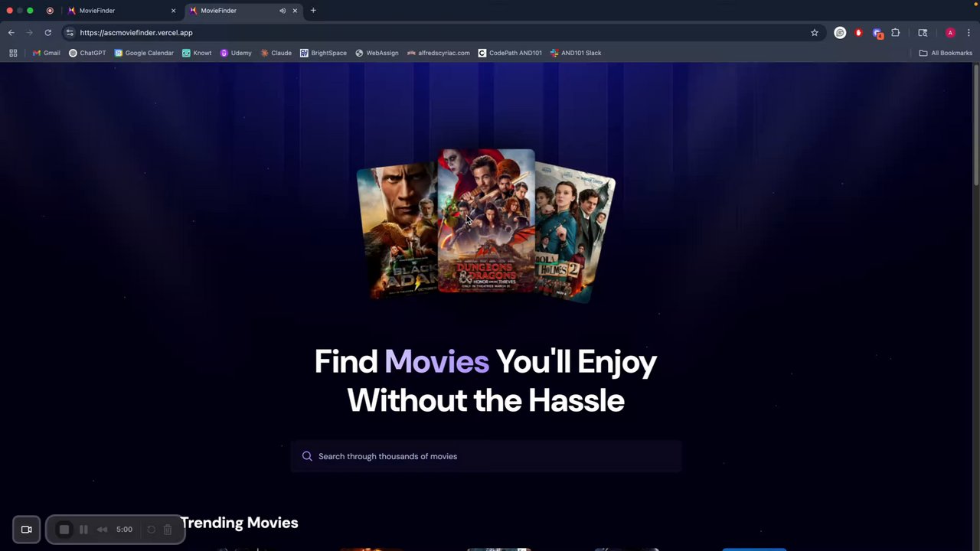The width and height of the screenshot is (980, 551).
Task: Click the purple word Movies in headline
Action: tap(436, 361)
